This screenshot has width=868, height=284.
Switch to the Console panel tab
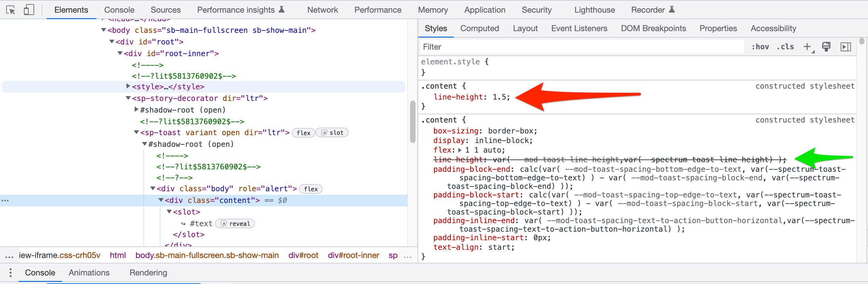point(119,10)
